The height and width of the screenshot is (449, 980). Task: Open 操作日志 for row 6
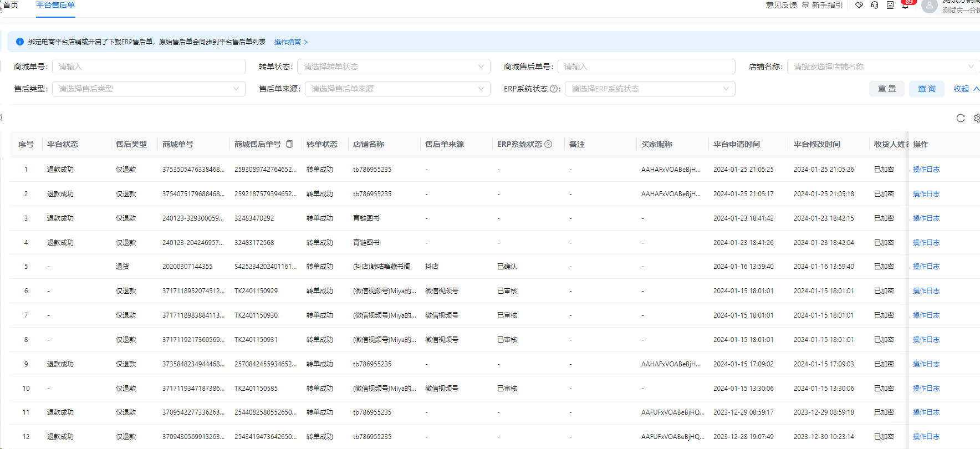[x=926, y=291]
